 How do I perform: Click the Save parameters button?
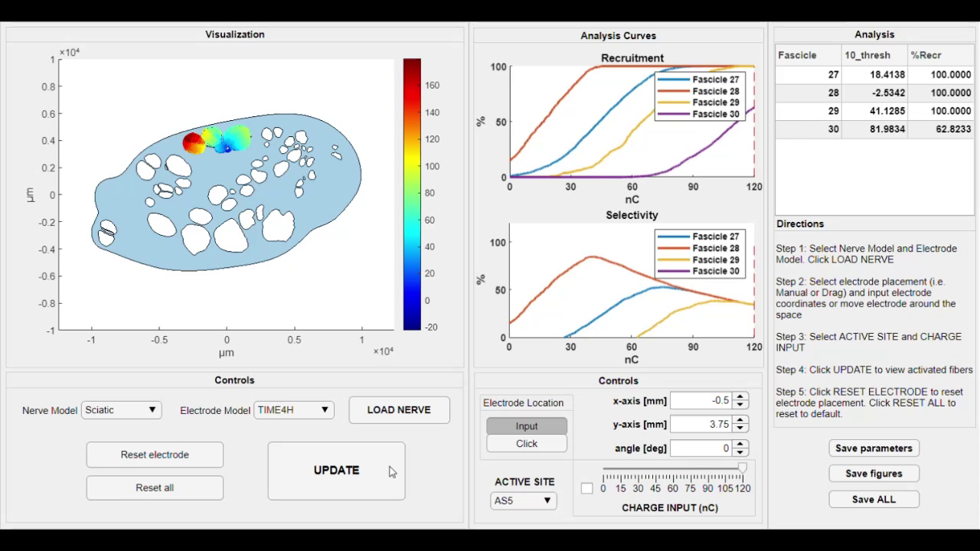click(874, 448)
